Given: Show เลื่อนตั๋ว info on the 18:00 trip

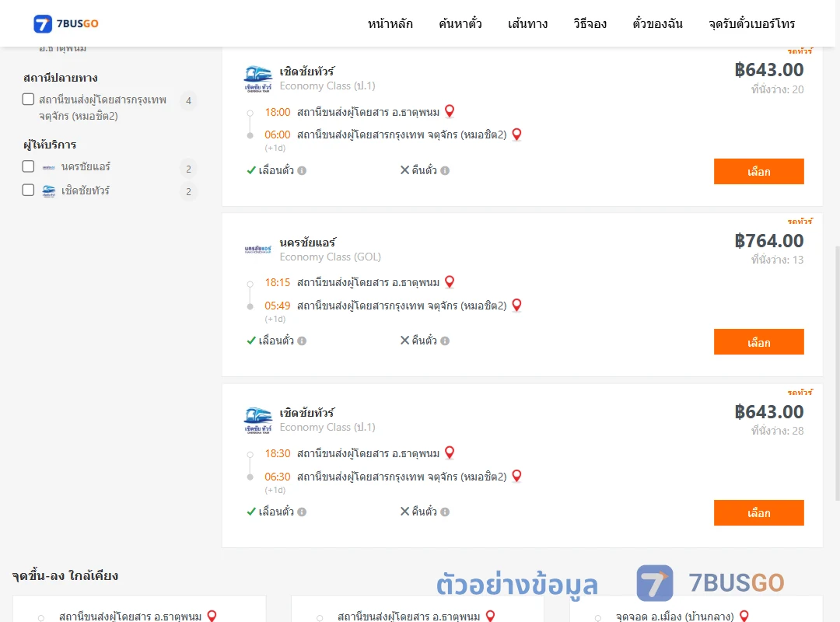Looking at the screenshot, I should [302, 170].
